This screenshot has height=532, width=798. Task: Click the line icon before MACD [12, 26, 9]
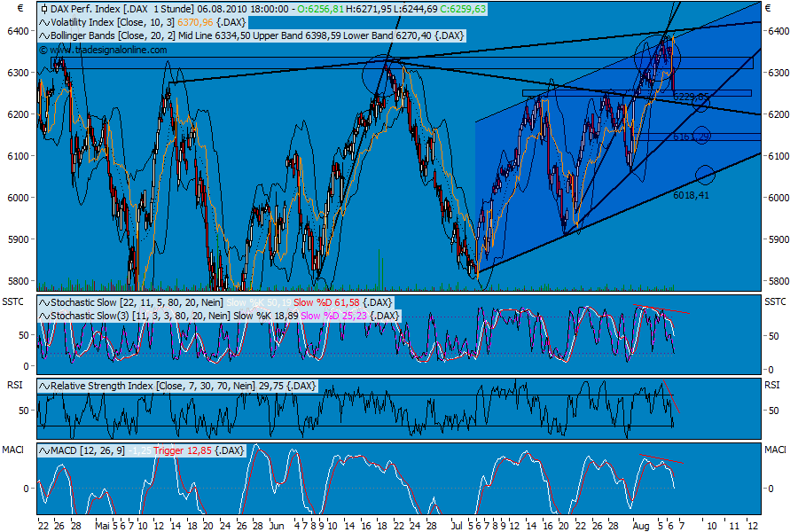[x=44, y=451]
